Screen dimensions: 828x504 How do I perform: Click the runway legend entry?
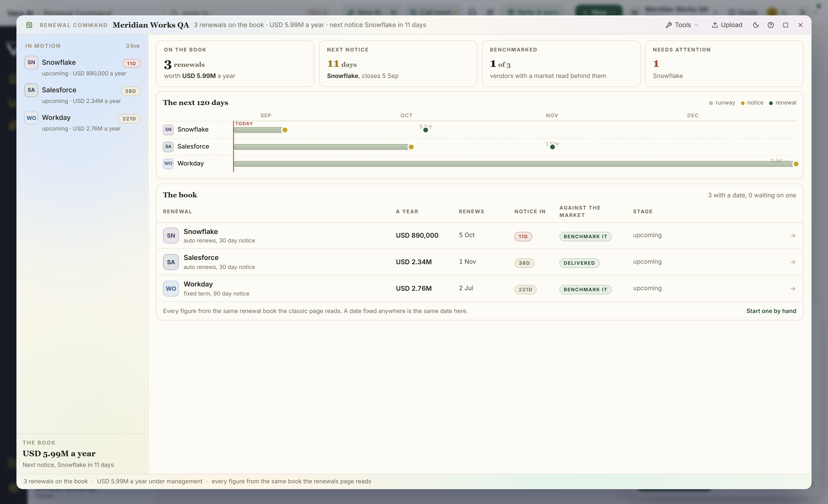point(722,103)
